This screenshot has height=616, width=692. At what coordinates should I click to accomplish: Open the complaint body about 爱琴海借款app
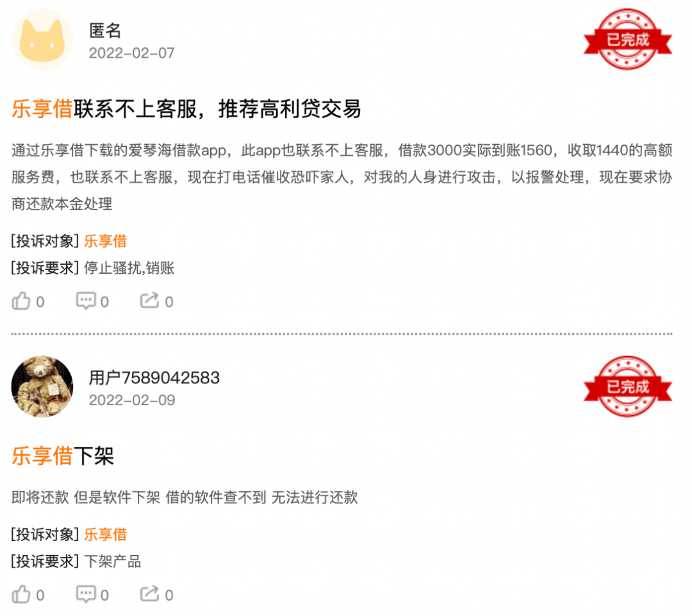[x=342, y=177]
